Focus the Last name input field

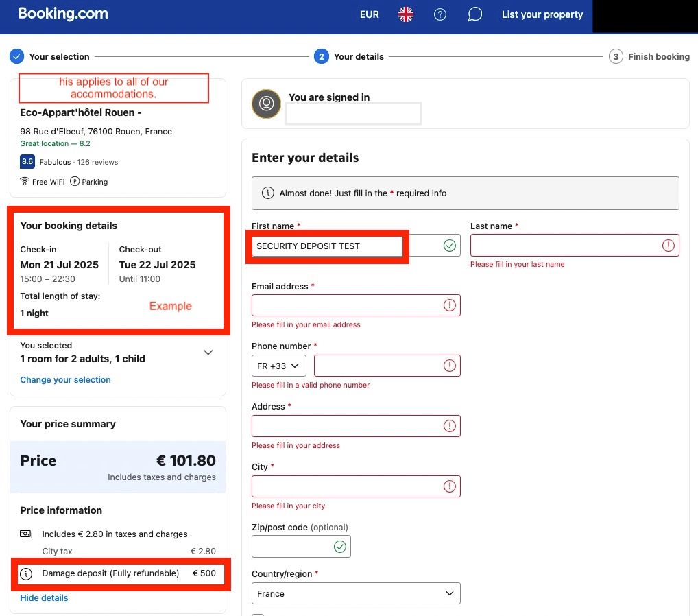565,246
